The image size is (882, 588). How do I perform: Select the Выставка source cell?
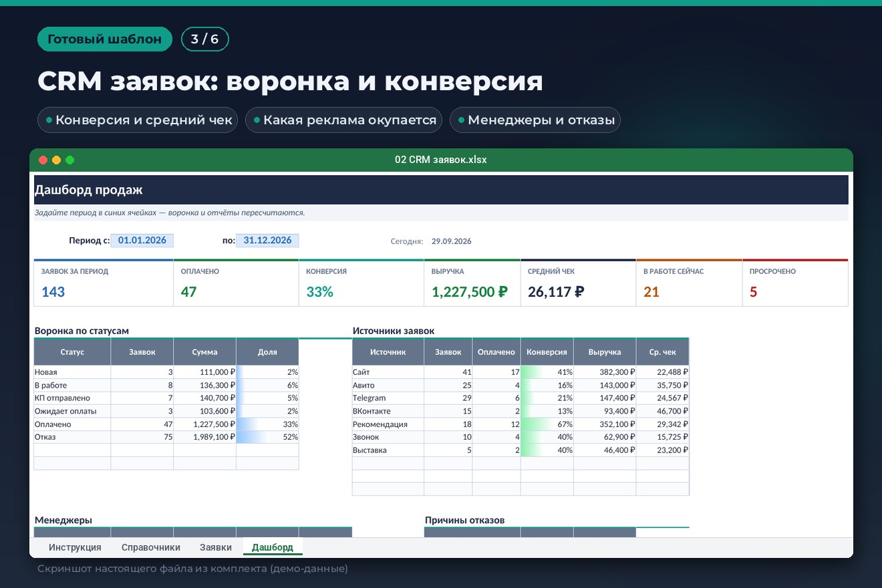(388, 450)
